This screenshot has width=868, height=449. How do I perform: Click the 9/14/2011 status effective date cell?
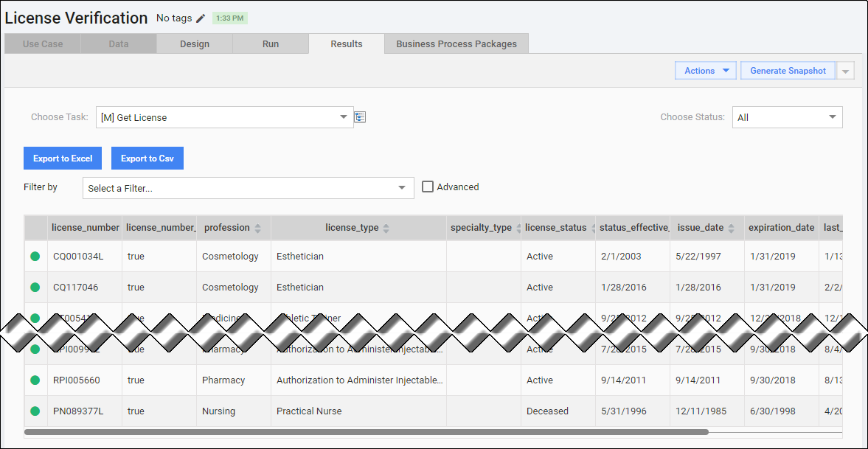point(632,380)
